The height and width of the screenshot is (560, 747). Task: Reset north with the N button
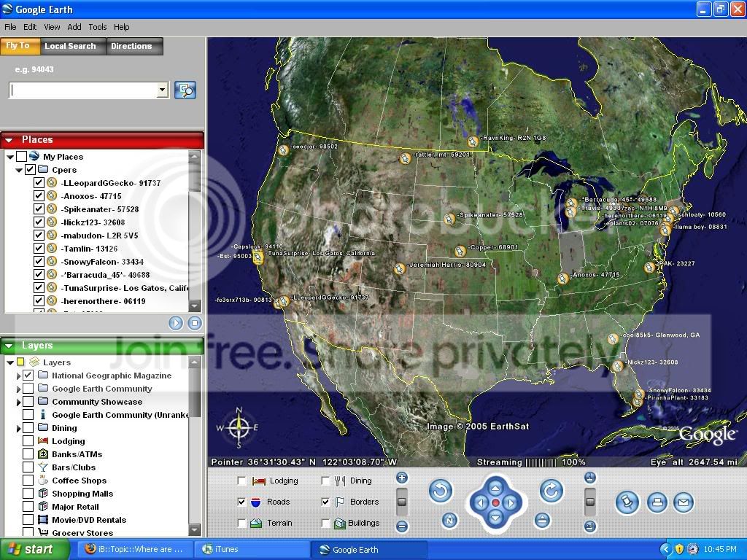pyautogui.click(x=449, y=521)
